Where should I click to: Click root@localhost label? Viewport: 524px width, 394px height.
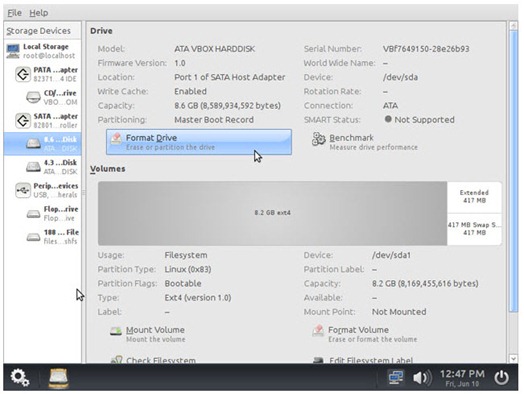click(49, 55)
